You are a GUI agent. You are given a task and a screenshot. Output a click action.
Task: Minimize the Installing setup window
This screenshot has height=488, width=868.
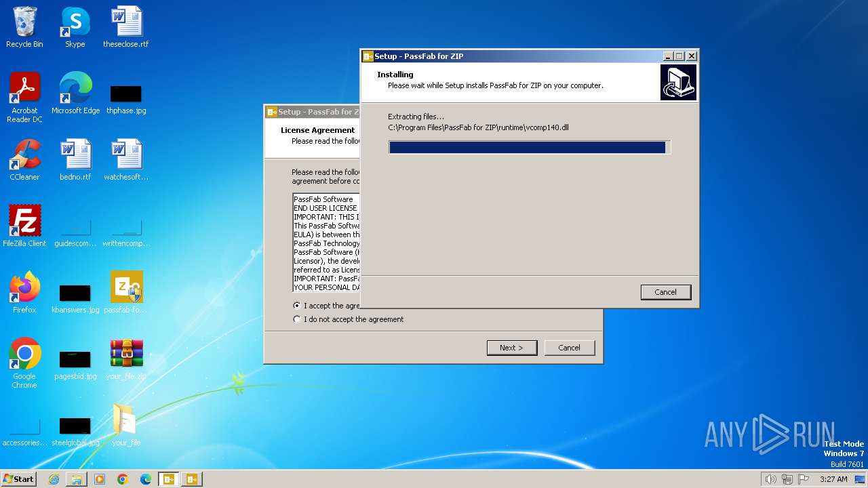coord(667,56)
